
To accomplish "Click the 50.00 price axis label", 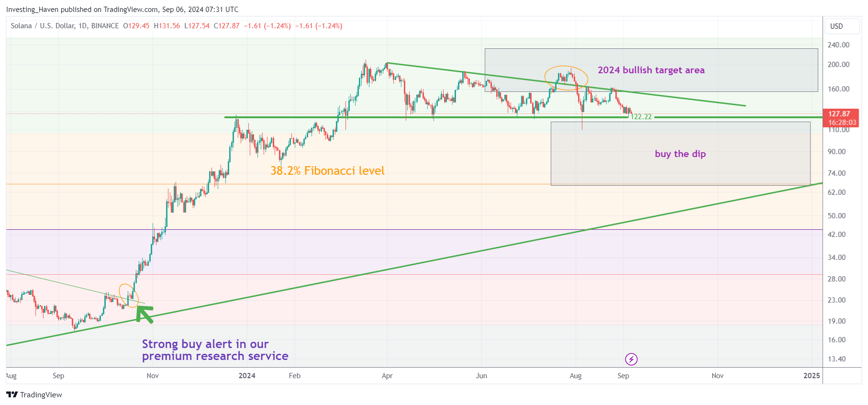I will click(x=837, y=216).
